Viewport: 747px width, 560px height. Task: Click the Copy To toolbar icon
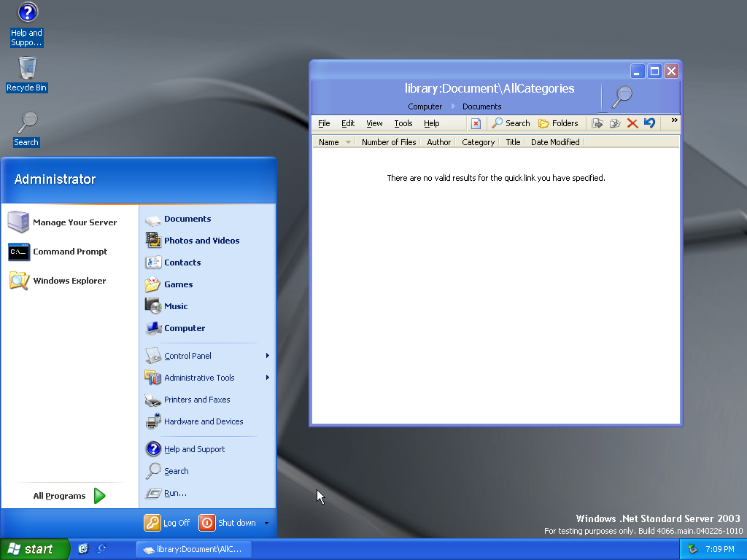coord(615,123)
